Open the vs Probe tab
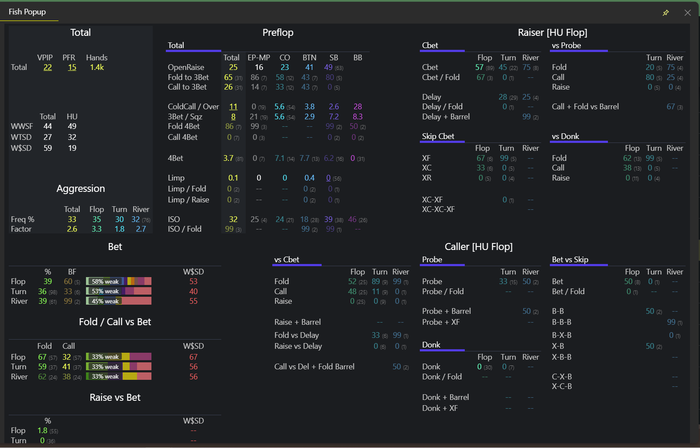Screen dimensions: 700x448 click(566, 45)
